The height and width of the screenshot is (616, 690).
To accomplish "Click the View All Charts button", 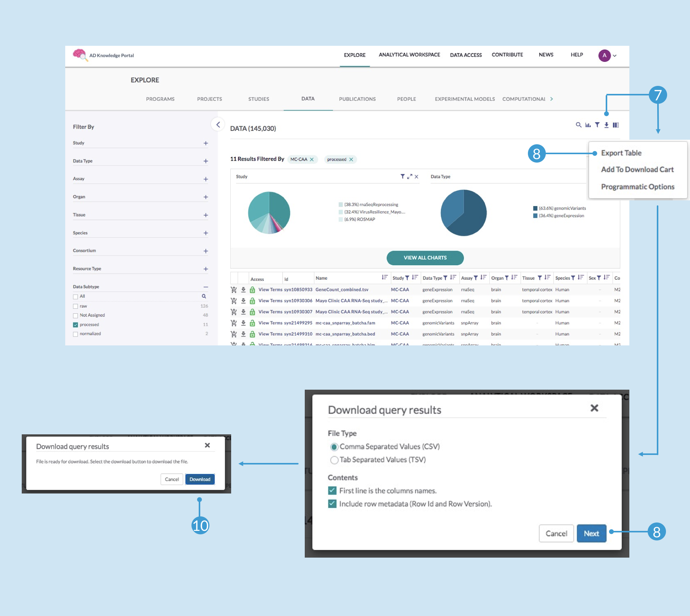I will [425, 258].
